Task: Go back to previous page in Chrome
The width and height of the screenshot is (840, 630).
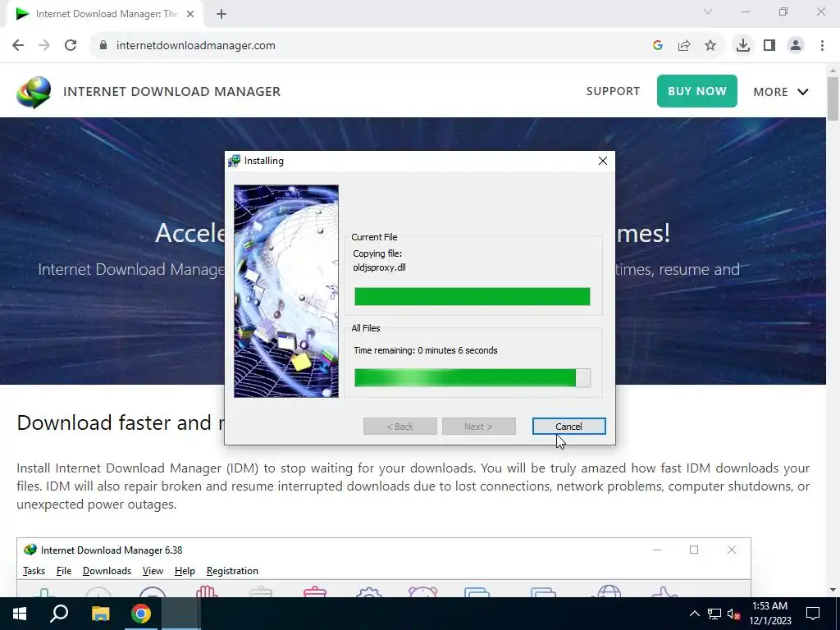Action: coord(18,46)
